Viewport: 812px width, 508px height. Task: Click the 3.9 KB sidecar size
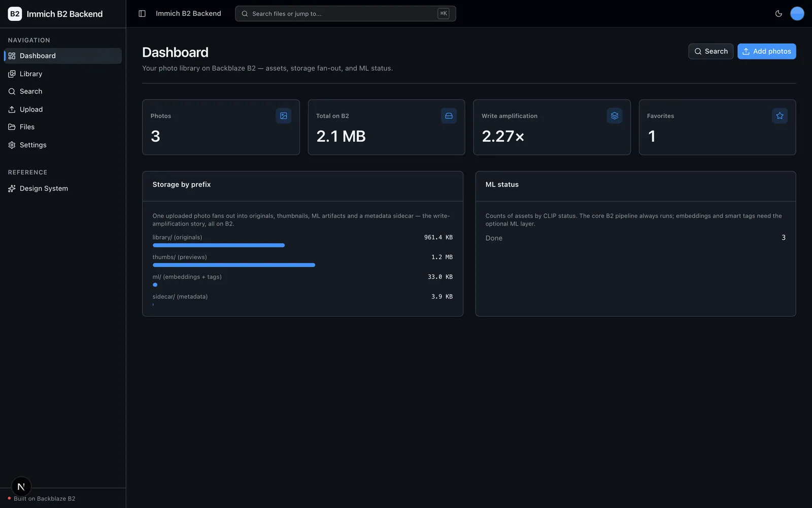coord(442,297)
